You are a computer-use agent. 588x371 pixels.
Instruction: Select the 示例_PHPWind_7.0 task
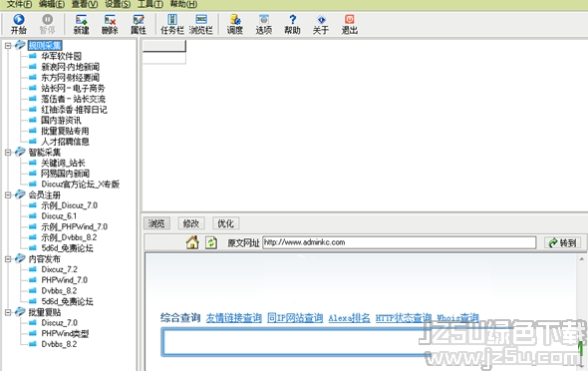pos(75,227)
